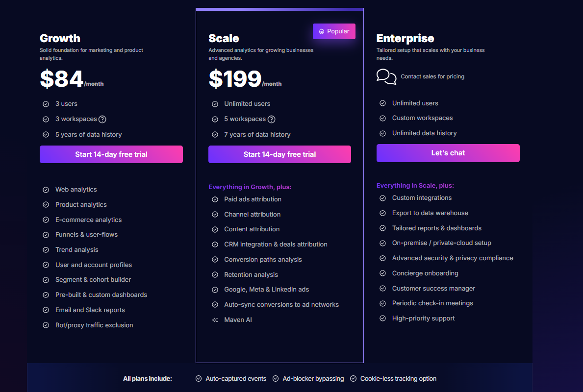Open the tooltip for 5 workspaces
Viewport: 583px width, 392px height.
pyautogui.click(x=271, y=119)
